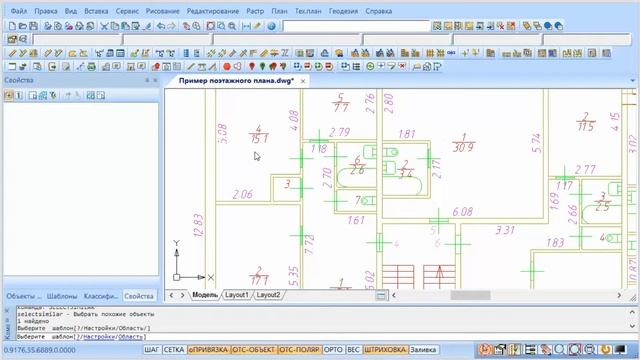Viewport: 640px width, 360px height.
Task: Click the triangle icon in third toolbar
Action: point(324,53)
